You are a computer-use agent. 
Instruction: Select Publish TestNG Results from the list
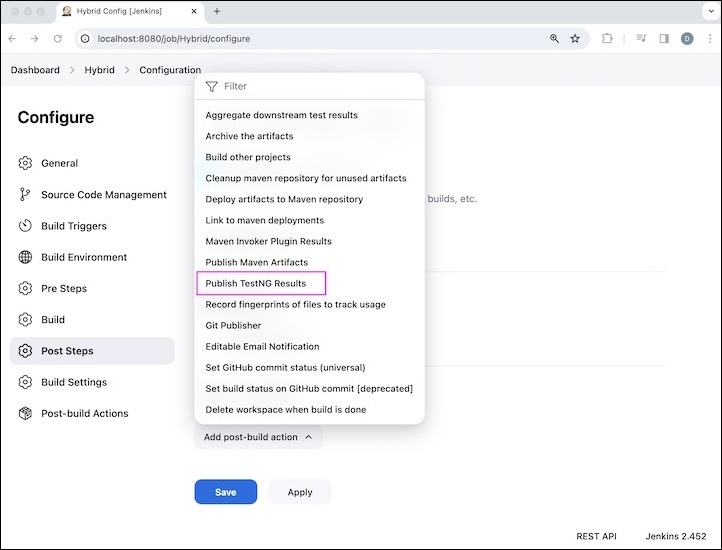pyautogui.click(x=256, y=284)
